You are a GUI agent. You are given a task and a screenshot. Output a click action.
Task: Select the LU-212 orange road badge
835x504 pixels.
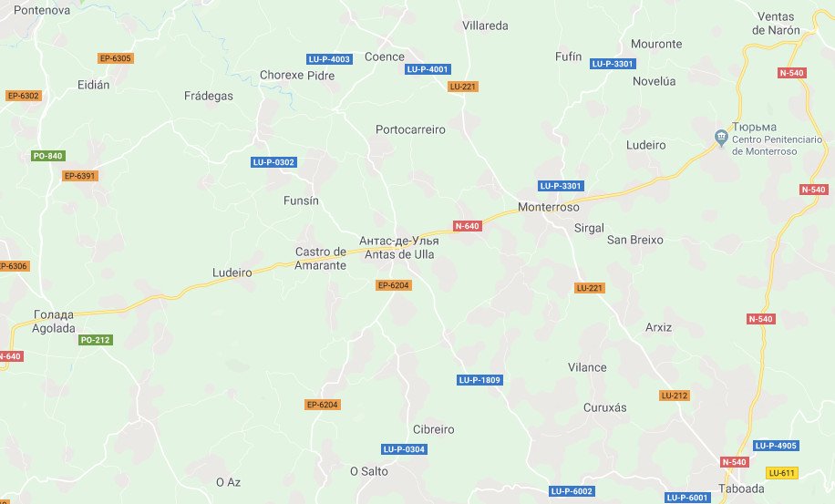click(675, 396)
